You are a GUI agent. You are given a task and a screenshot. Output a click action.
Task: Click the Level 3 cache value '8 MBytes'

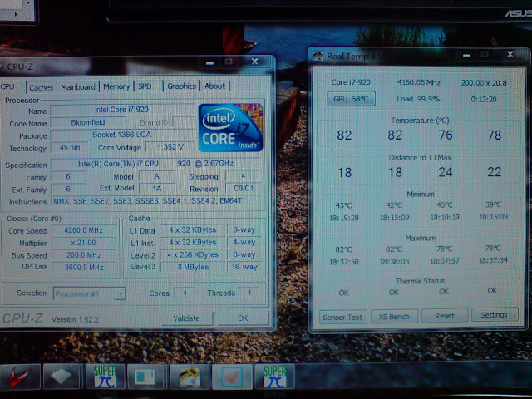point(193,267)
